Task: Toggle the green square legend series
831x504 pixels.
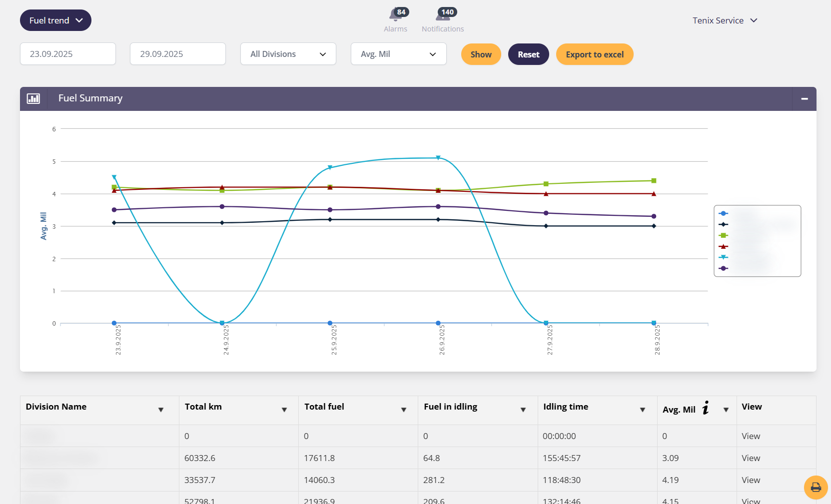Action: 723,235
